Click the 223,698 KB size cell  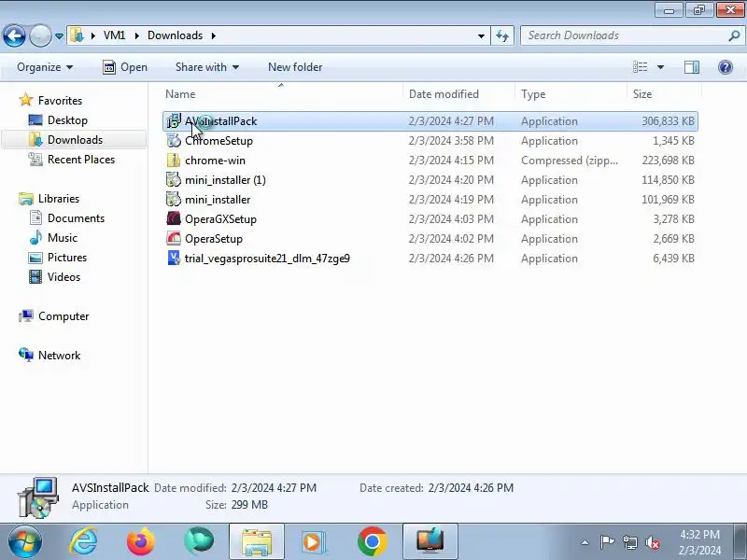668,161
